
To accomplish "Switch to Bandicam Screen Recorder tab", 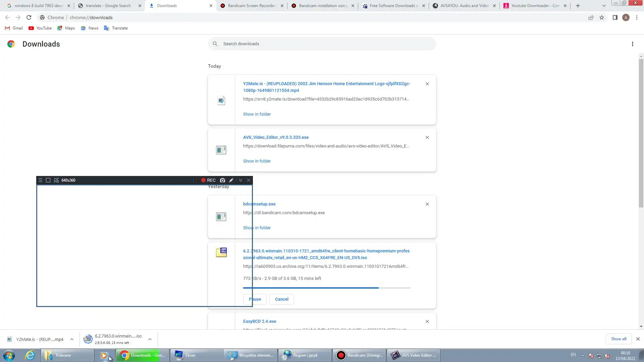I will coord(251,6).
